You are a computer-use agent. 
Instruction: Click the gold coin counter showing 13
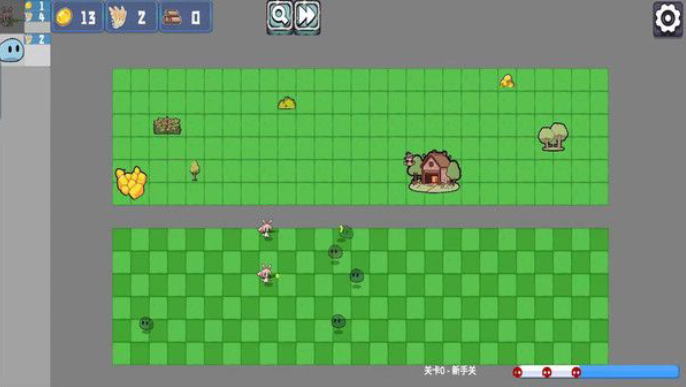pos(78,17)
